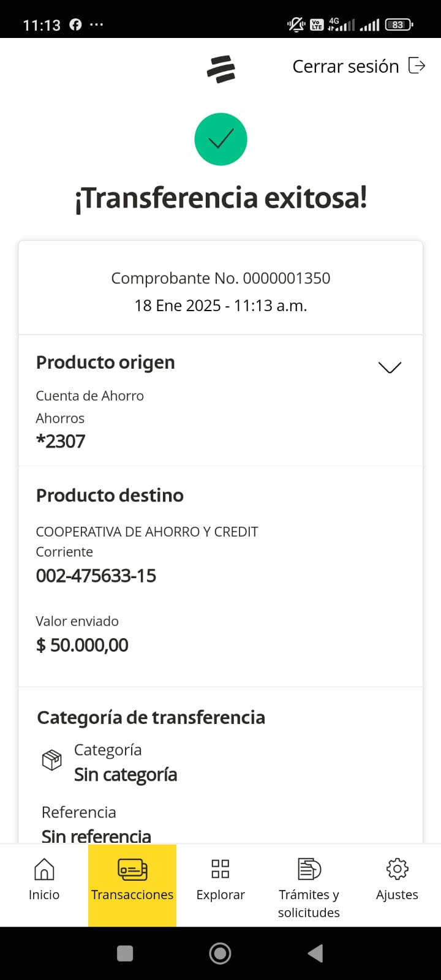Tap the Valor enviado amount $ 50.000,00
The image size is (441, 980).
point(83,645)
